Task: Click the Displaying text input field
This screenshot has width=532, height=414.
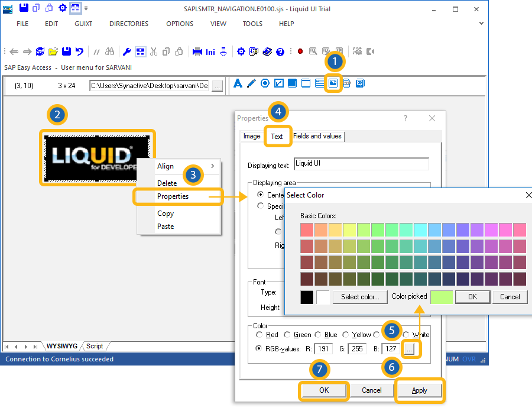Action: [x=361, y=164]
